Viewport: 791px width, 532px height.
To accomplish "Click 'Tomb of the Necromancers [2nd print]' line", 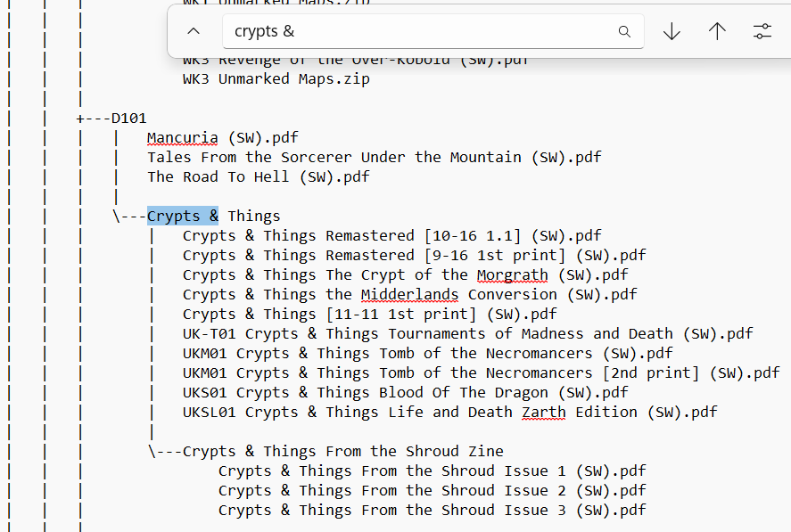I will 482,373.
